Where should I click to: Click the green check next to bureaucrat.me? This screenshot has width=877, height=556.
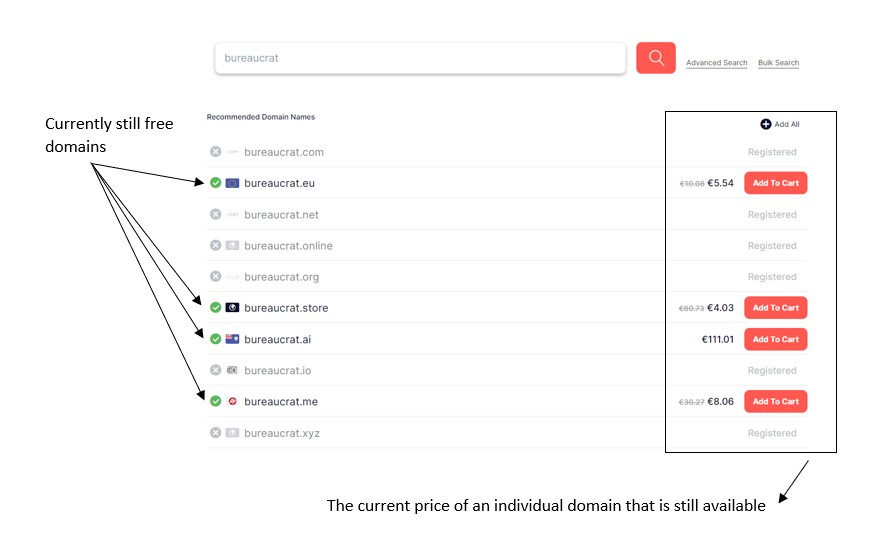tap(215, 401)
